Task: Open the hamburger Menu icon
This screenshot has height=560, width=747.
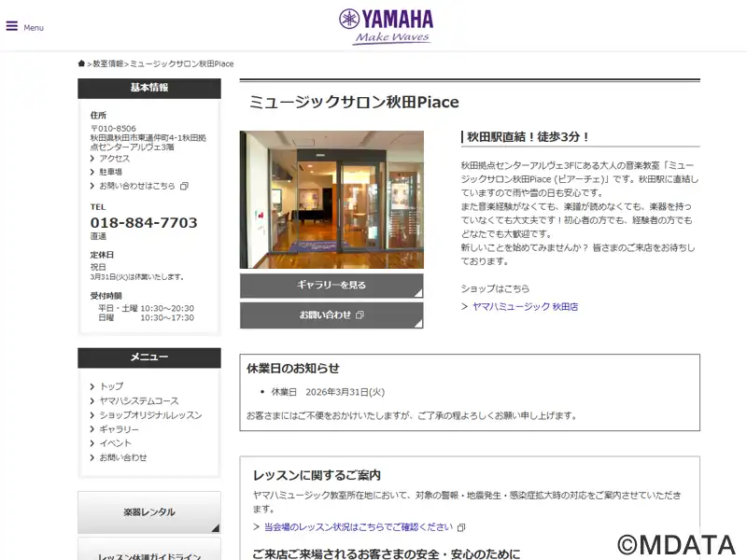Action: coord(12,26)
